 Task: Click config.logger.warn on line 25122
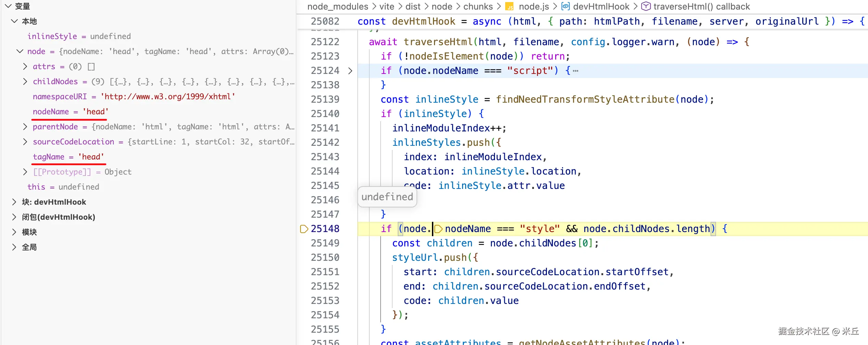point(623,42)
